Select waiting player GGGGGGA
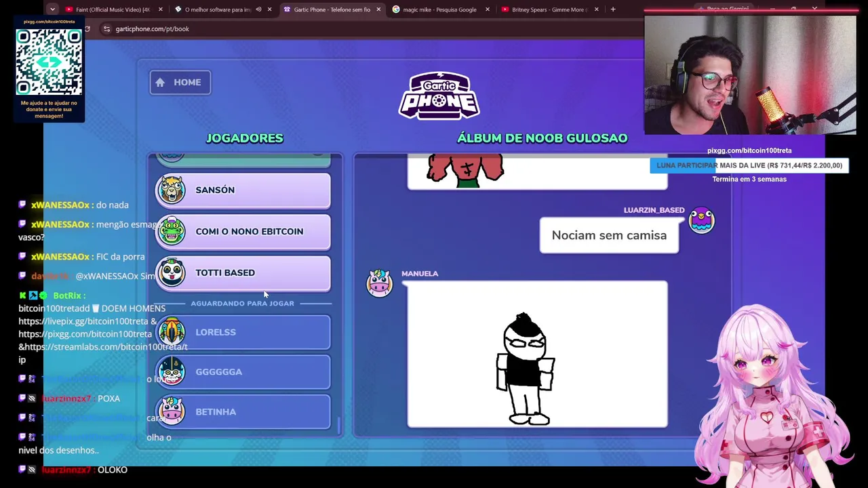This screenshot has height=488, width=868. [243, 371]
